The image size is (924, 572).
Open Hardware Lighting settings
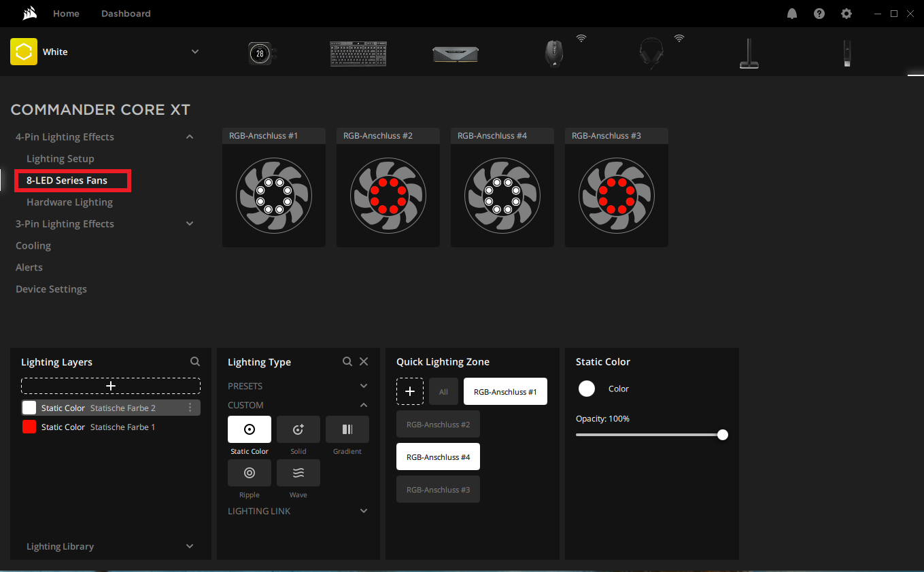[69, 202]
